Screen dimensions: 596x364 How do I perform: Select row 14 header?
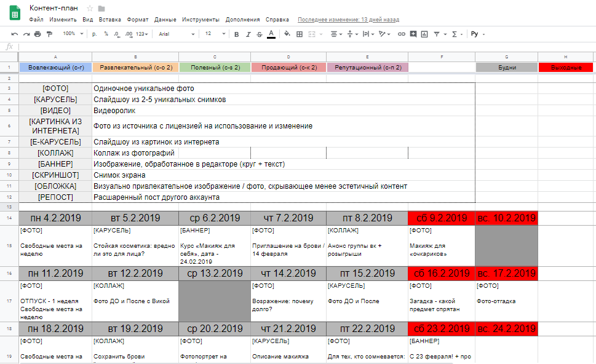point(9,218)
